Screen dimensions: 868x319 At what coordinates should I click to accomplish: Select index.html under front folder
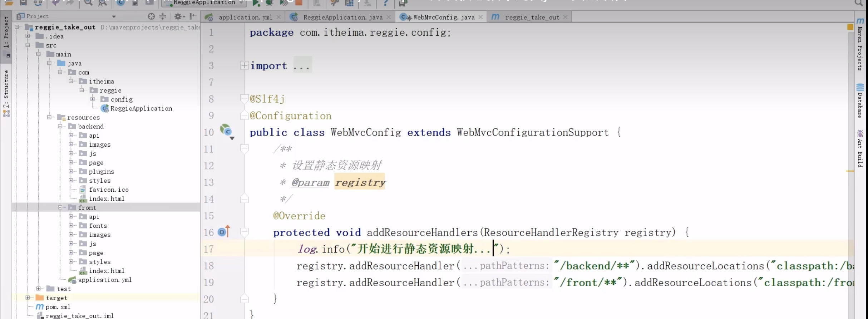point(107,271)
